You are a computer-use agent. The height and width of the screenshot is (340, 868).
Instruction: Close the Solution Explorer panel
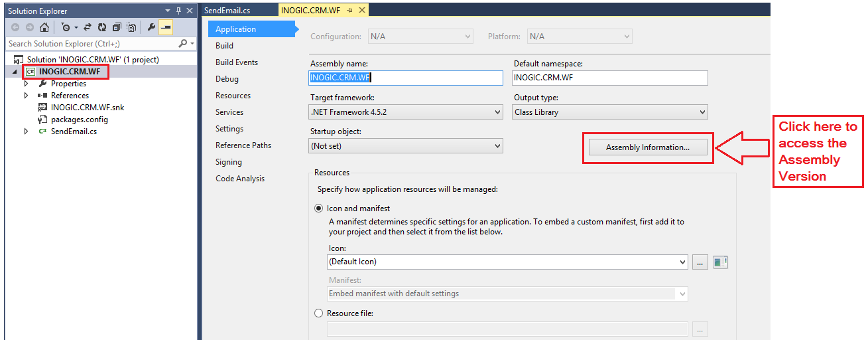190,11
